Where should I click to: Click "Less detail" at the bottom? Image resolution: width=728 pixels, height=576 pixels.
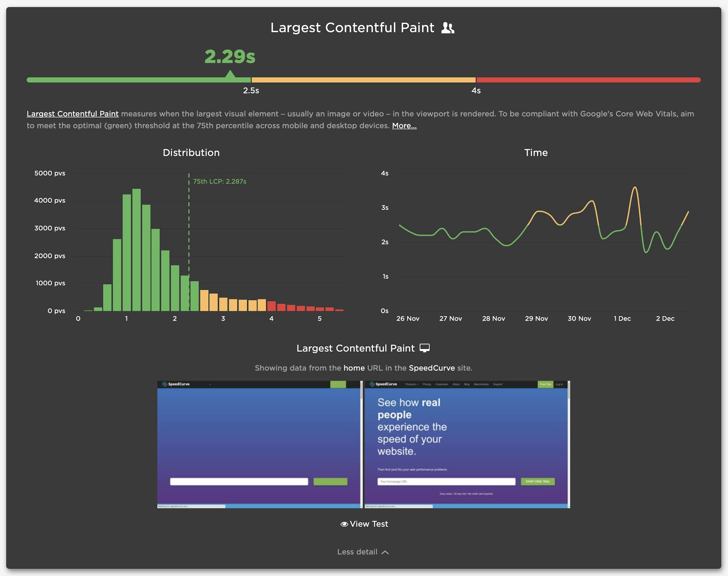coord(357,552)
